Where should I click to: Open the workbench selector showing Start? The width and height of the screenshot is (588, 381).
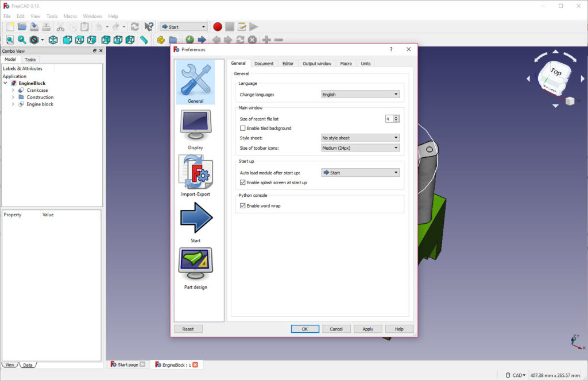(x=184, y=26)
